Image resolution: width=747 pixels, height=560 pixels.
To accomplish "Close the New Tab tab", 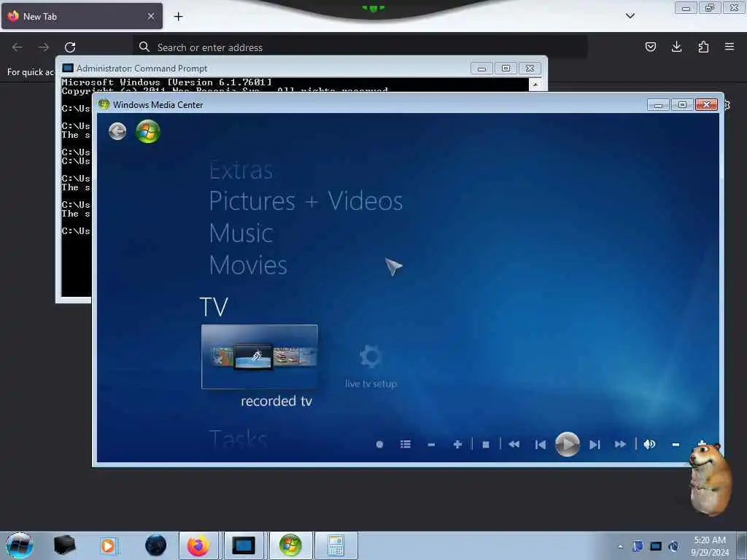I will (x=150, y=16).
